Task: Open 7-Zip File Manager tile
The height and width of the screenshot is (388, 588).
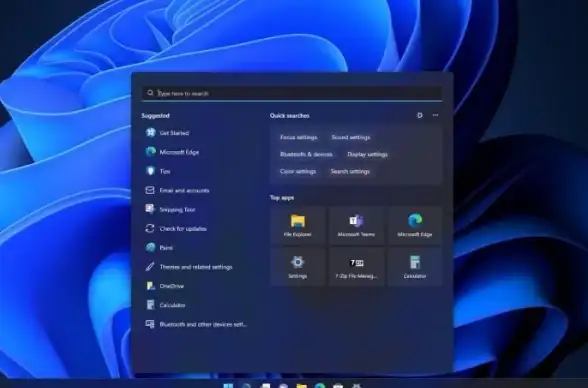Action: tap(356, 267)
